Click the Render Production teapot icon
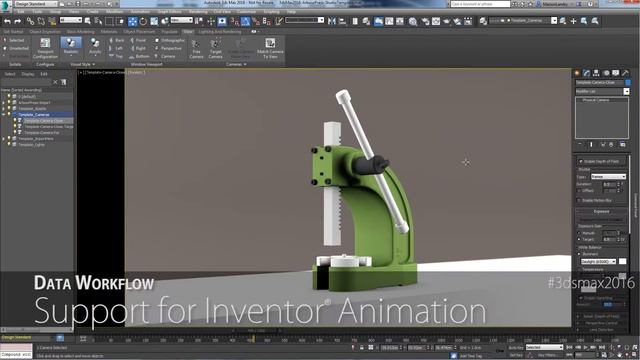This screenshot has width=640, height=360. (447, 21)
